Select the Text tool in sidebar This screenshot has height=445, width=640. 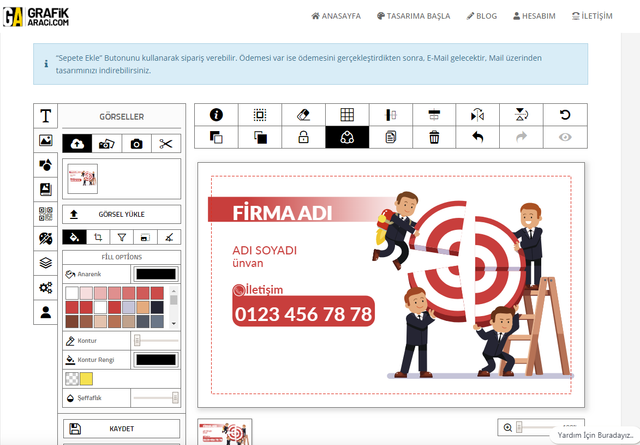click(45, 116)
